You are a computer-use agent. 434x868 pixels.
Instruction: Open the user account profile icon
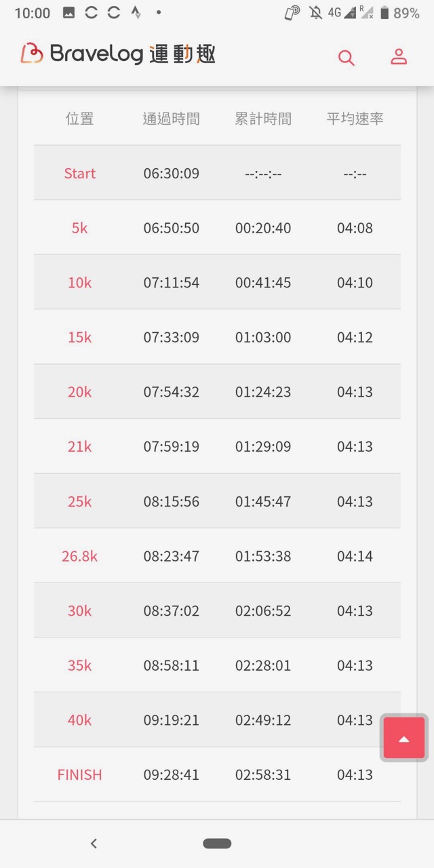pos(399,57)
